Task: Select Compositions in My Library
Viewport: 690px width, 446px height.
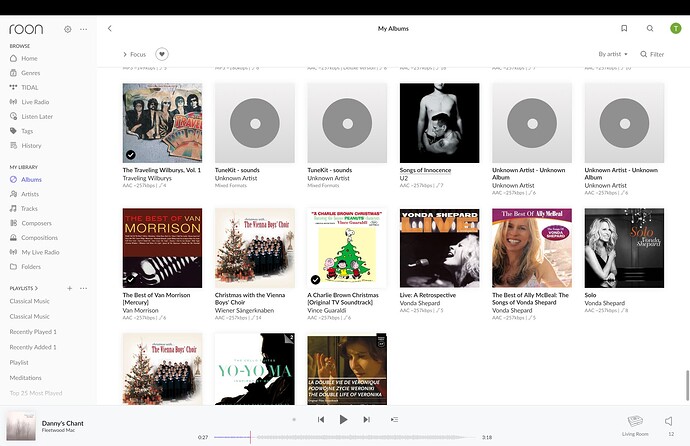Action: pos(33,238)
